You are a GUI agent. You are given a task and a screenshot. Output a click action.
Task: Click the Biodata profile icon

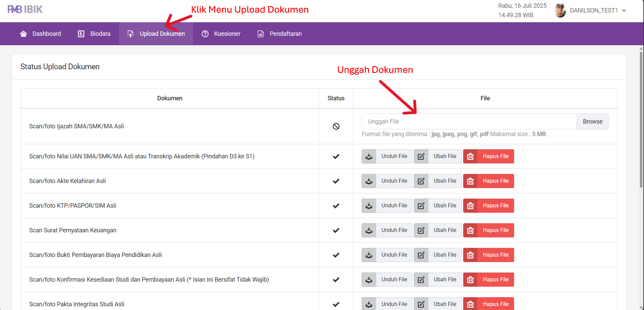(x=81, y=34)
